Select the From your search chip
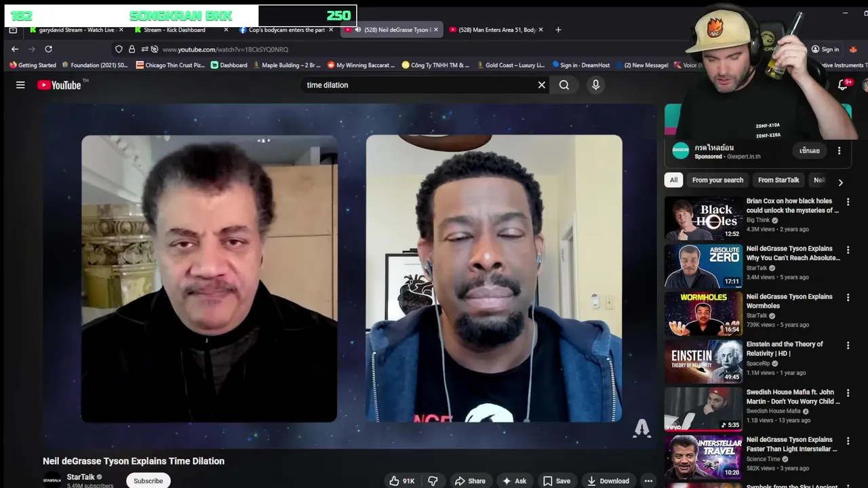 click(717, 180)
